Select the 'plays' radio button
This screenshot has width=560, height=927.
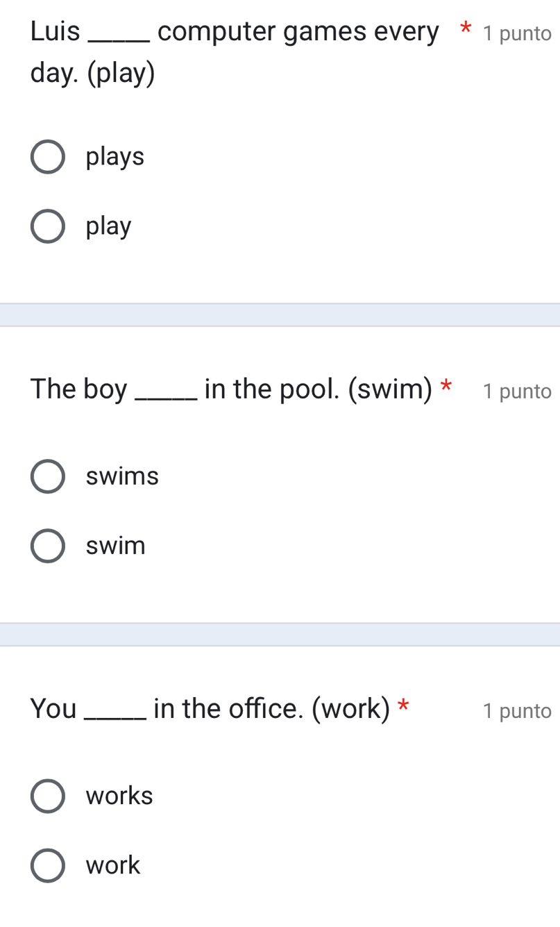(48, 157)
